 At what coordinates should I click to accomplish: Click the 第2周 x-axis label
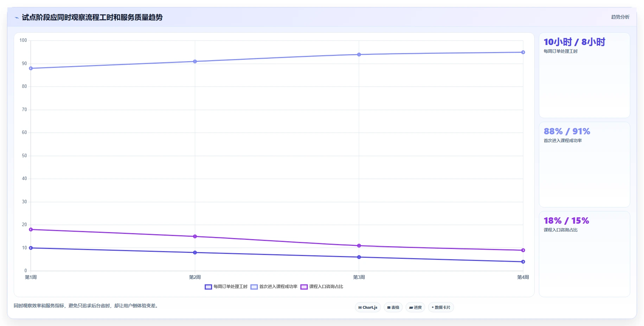click(195, 277)
